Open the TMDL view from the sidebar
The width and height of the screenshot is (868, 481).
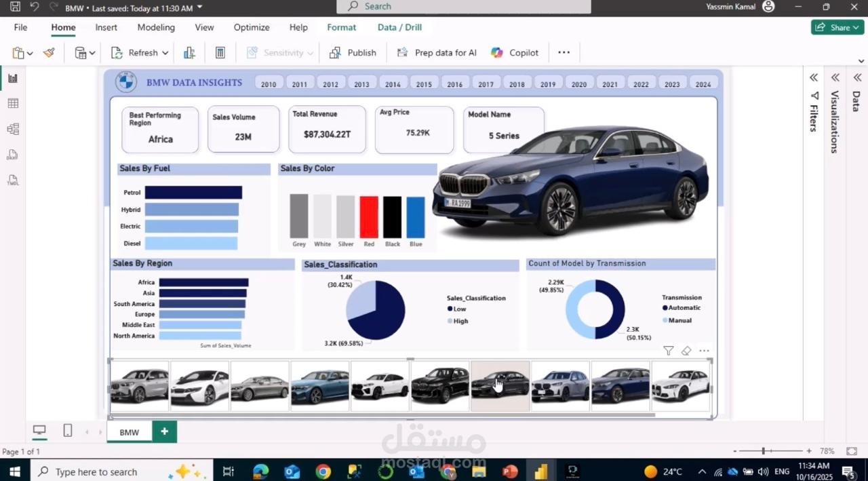click(12, 180)
